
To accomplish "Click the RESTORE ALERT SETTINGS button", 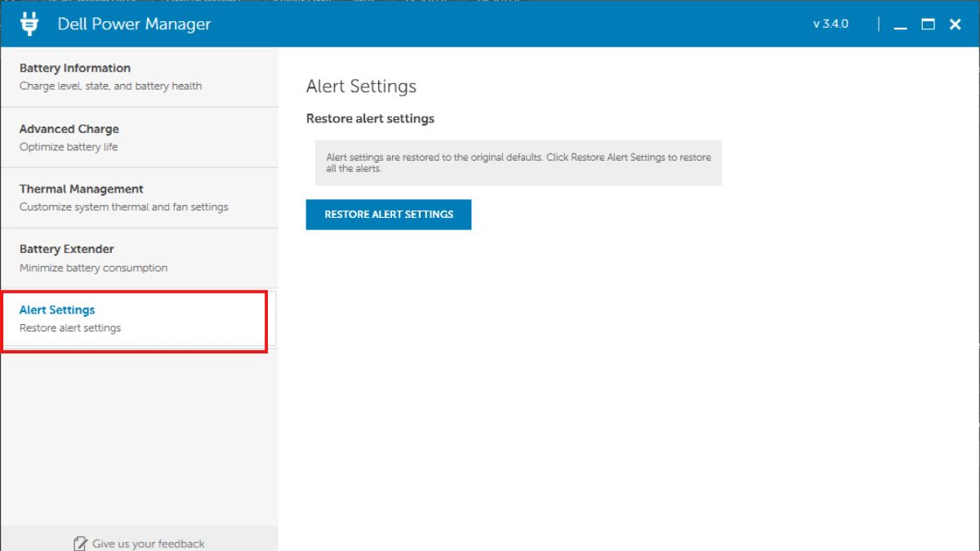I will coord(388,214).
